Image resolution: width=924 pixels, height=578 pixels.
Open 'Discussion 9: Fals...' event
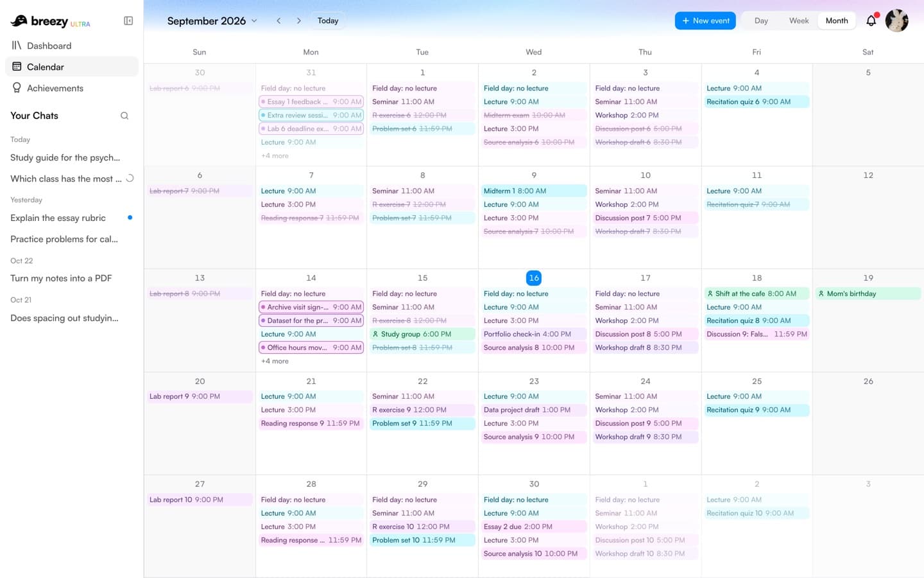click(757, 334)
